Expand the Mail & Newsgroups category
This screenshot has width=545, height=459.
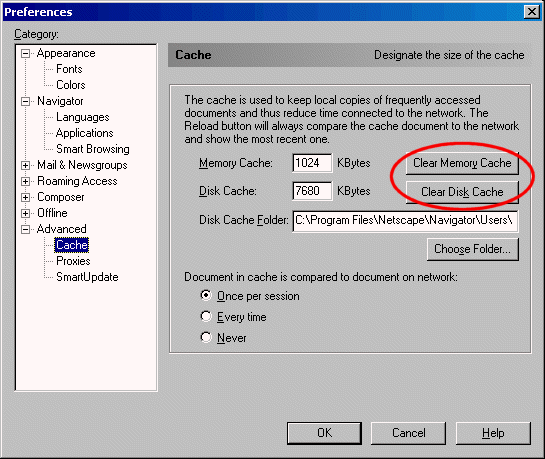coord(25,165)
